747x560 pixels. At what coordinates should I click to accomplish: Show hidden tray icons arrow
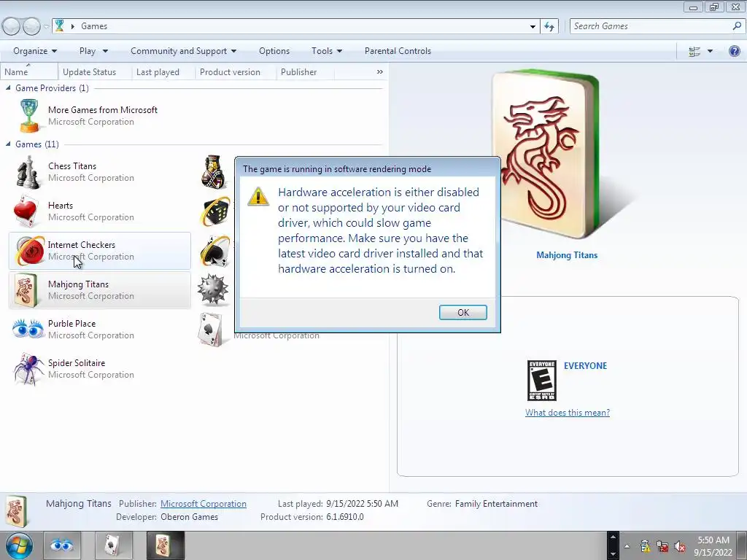627,546
